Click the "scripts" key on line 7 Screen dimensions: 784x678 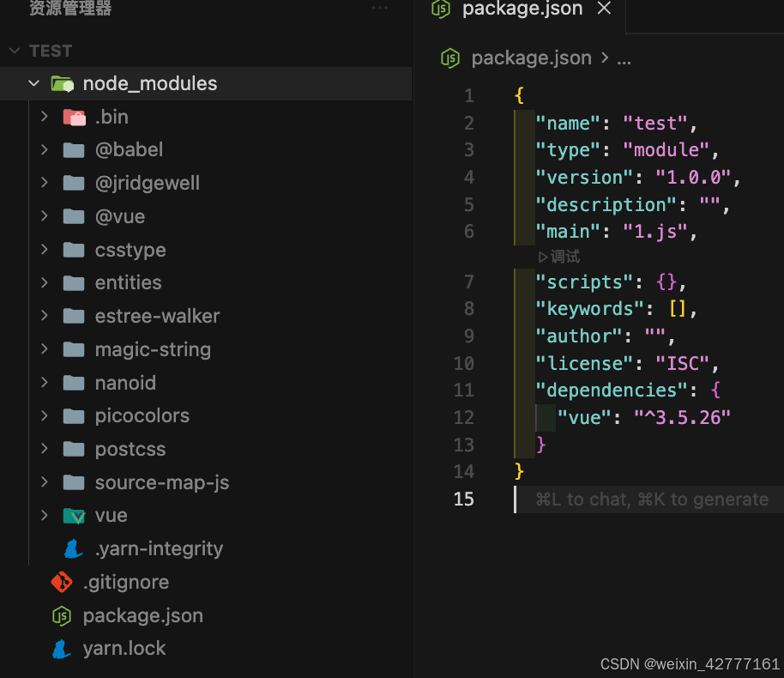click(x=584, y=282)
